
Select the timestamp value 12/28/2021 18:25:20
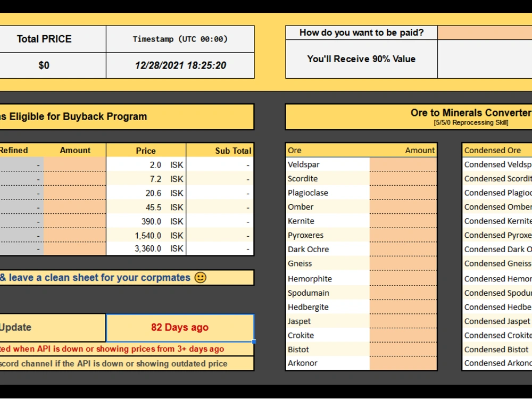pyautogui.click(x=180, y=65)
